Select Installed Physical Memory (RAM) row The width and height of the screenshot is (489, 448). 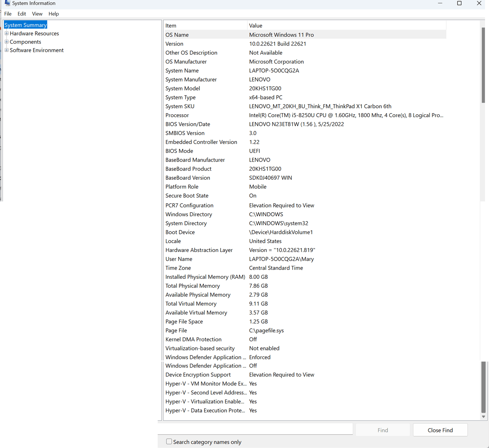pos(305,277)
